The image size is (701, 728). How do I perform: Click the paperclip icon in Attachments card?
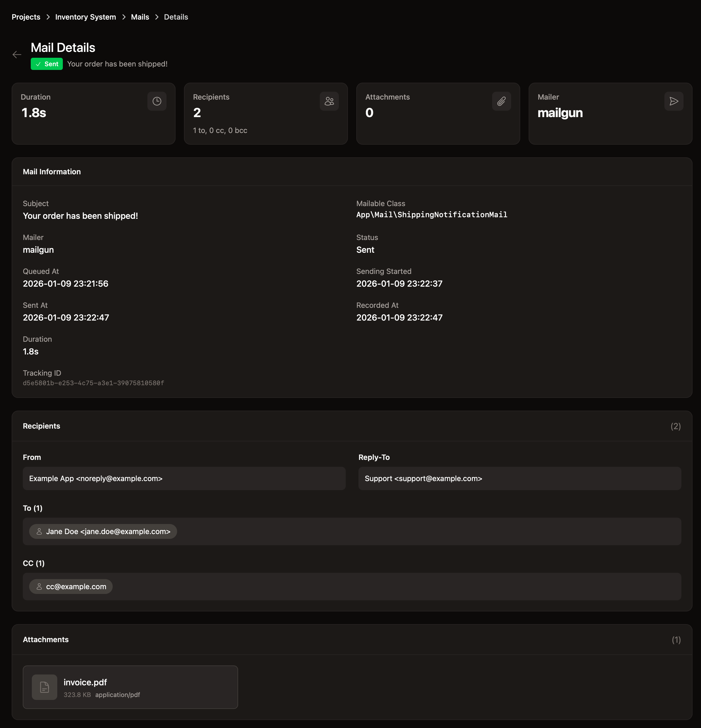pyautogui.click(x=501, y=101)
